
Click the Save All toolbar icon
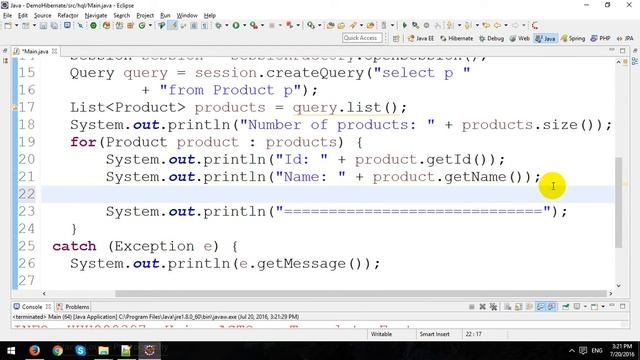tap(54, 25)
